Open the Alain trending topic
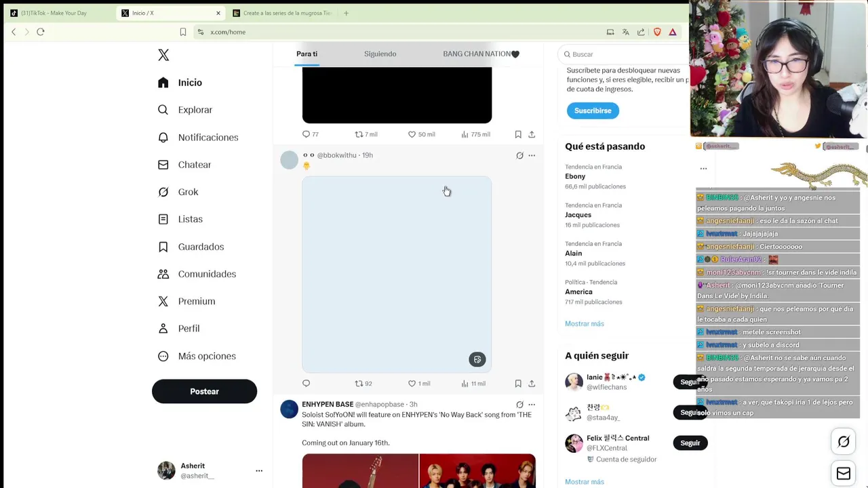The width and height of the screenshot is (868, 488). (573, 253)
